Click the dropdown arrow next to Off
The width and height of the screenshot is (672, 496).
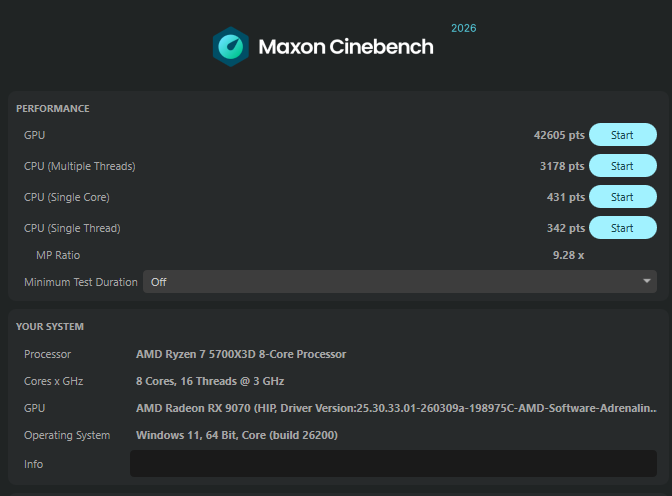coord(647,281)
